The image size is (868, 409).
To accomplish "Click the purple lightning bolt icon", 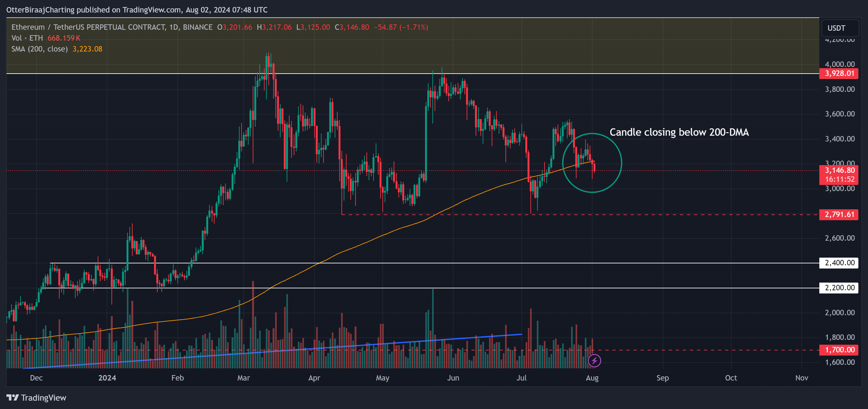I will [x=594, y=361].
